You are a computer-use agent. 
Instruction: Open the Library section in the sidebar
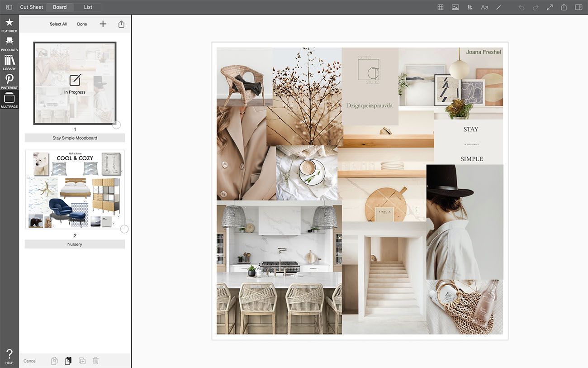click(9, 62)
